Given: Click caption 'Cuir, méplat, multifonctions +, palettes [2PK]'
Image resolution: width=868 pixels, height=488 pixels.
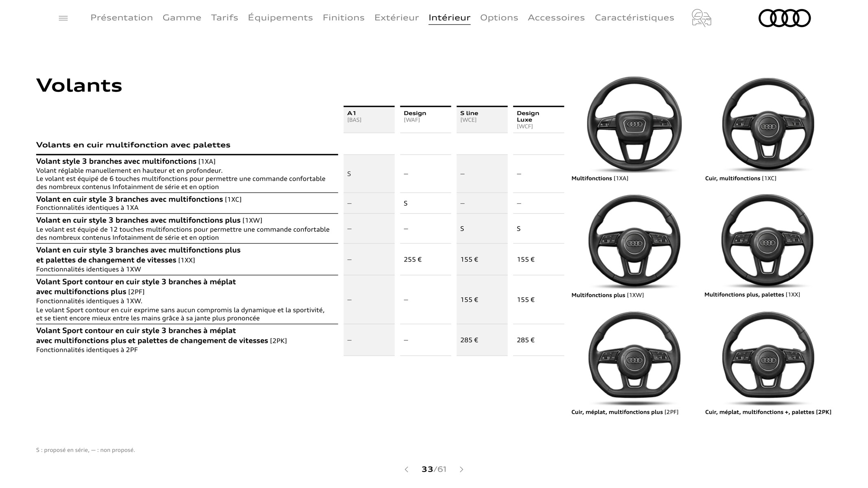Looking at the screenshot, I should pyautogui.click(x=768, y=412).
